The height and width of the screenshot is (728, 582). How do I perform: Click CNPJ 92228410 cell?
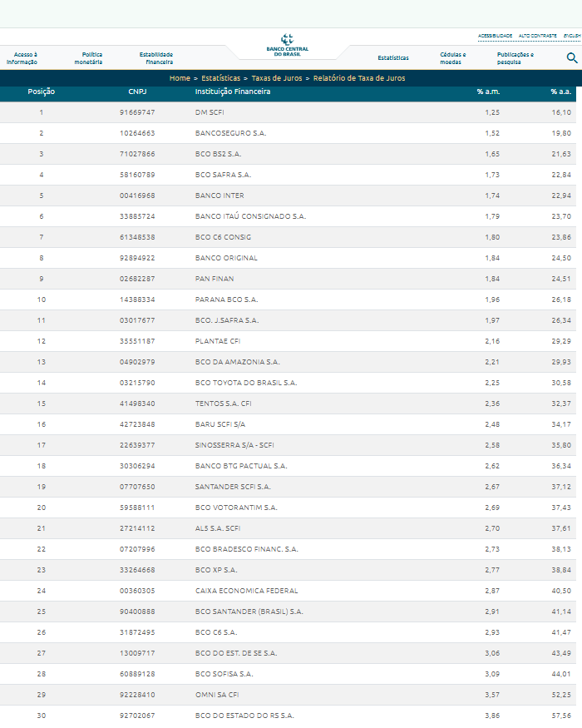pyautogui.click(x=137, y=695)
